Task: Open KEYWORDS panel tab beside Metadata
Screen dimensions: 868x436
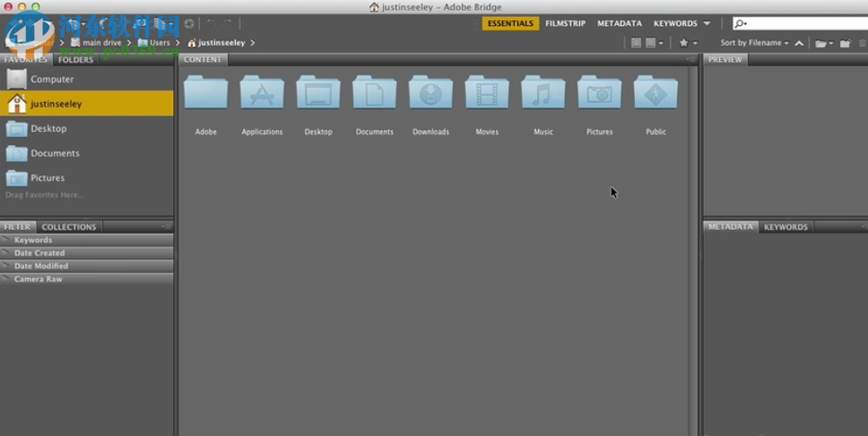Action: pos(786,227)
